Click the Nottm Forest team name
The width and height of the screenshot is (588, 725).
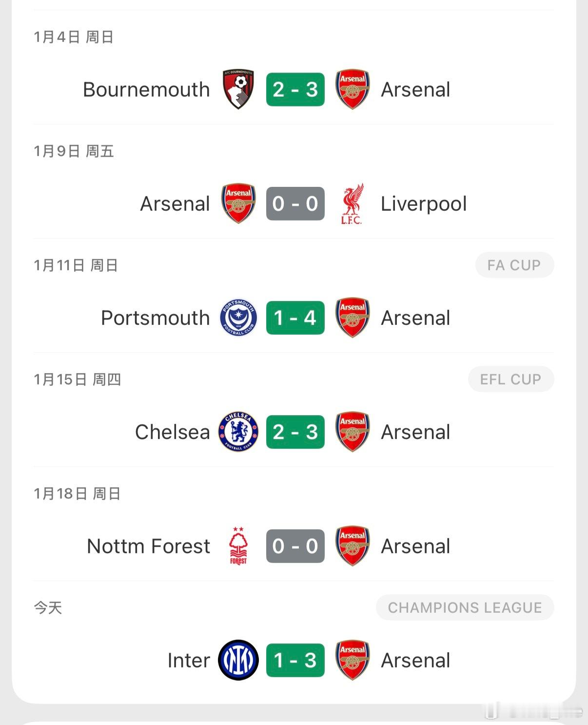pyautogui.click(x=149, y=546)
